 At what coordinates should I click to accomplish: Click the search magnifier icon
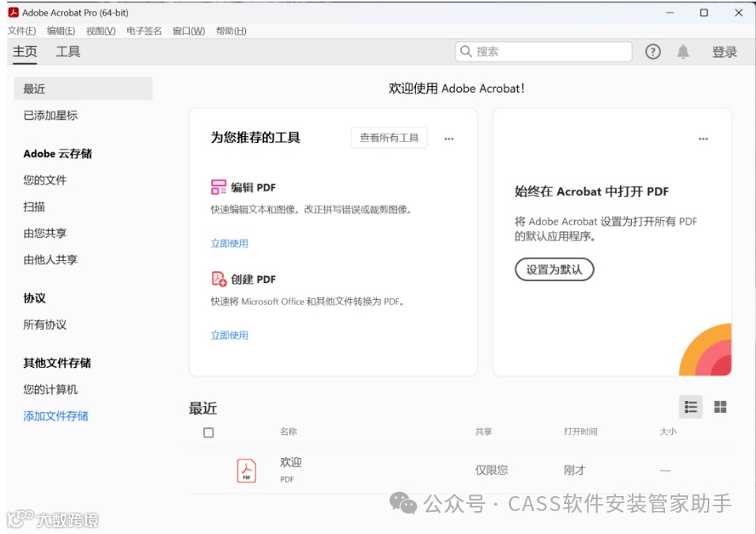(466, 51)
